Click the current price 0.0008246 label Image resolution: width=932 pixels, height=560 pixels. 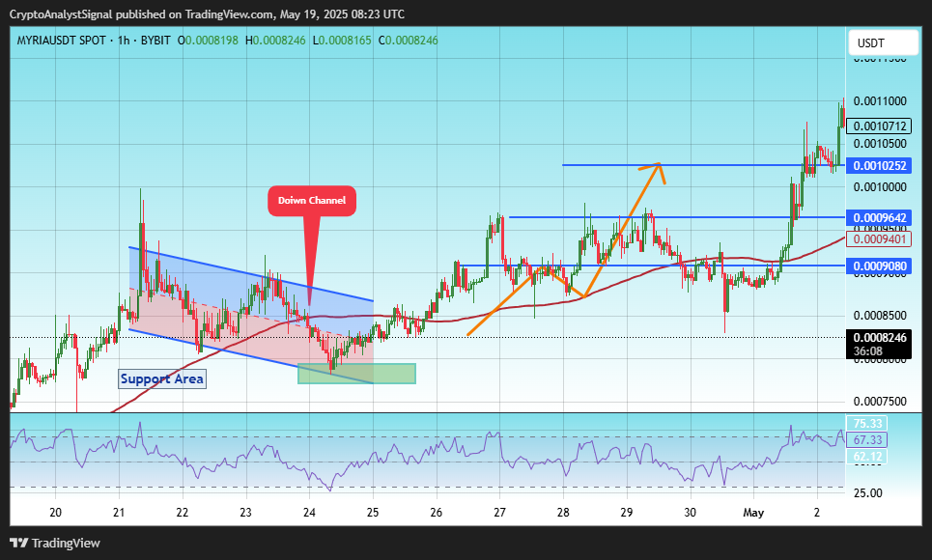[880, 338]
